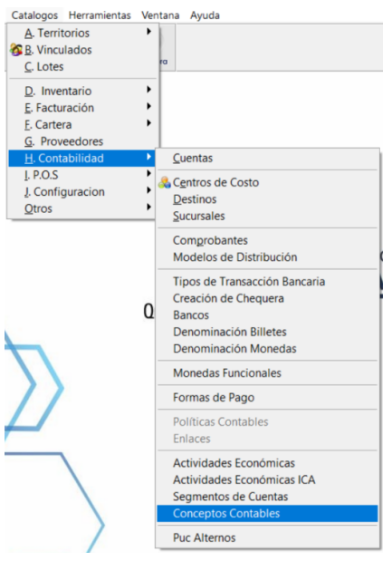The width and height of the screenshot is (392, 561).
Task: Open the Ayuda menu
Action: pos(205,15)
